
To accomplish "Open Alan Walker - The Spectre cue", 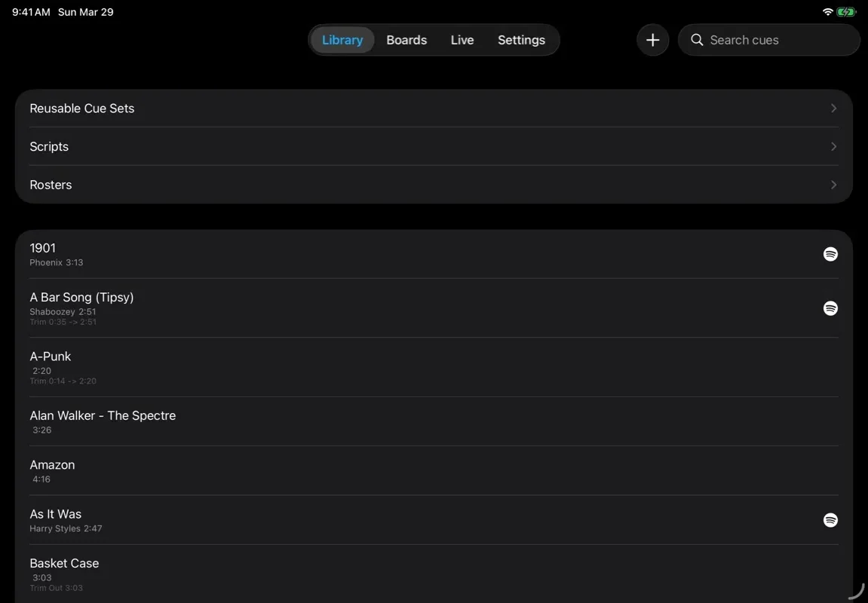I will (x=302, y=421).
